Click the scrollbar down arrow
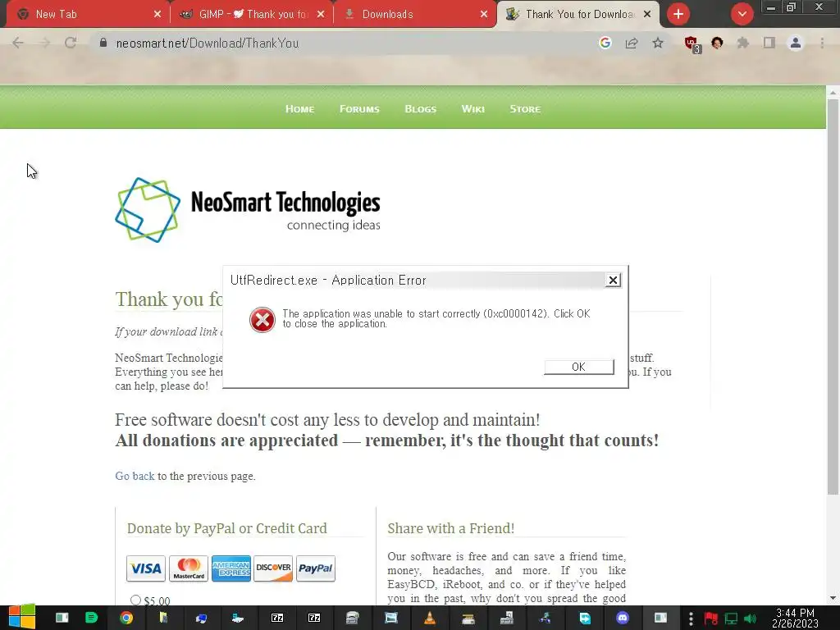Screen dimensions: 840x630 (x=833, y=598)
